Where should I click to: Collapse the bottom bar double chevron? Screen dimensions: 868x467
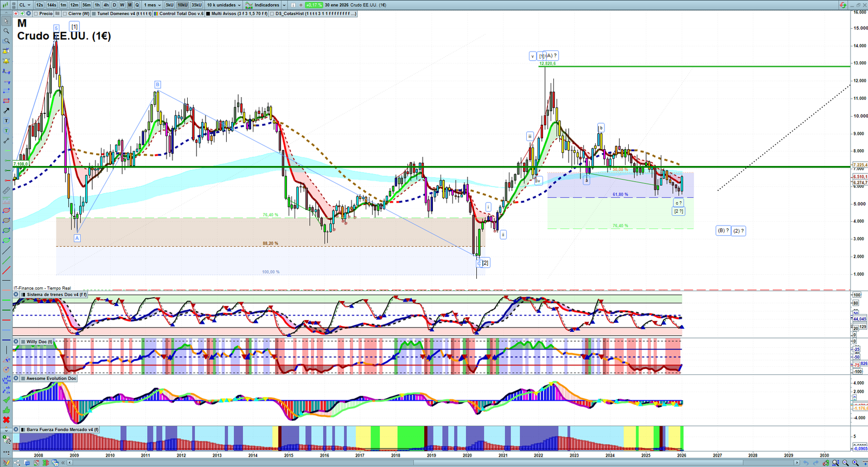pyautogui.click(x=63, y=463)
